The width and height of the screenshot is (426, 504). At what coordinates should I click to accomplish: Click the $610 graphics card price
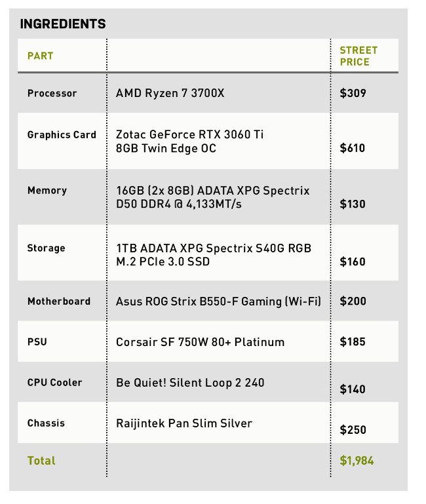point(353,148)
